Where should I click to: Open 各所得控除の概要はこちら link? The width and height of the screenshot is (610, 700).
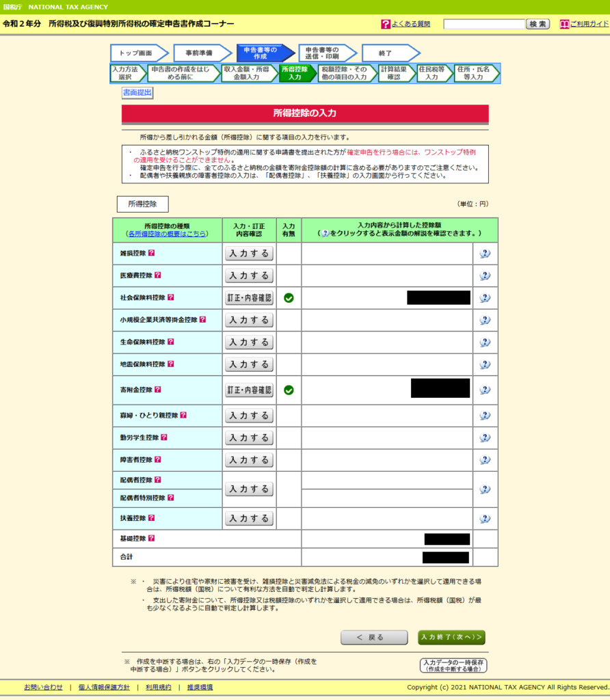(x=167, y=234)
